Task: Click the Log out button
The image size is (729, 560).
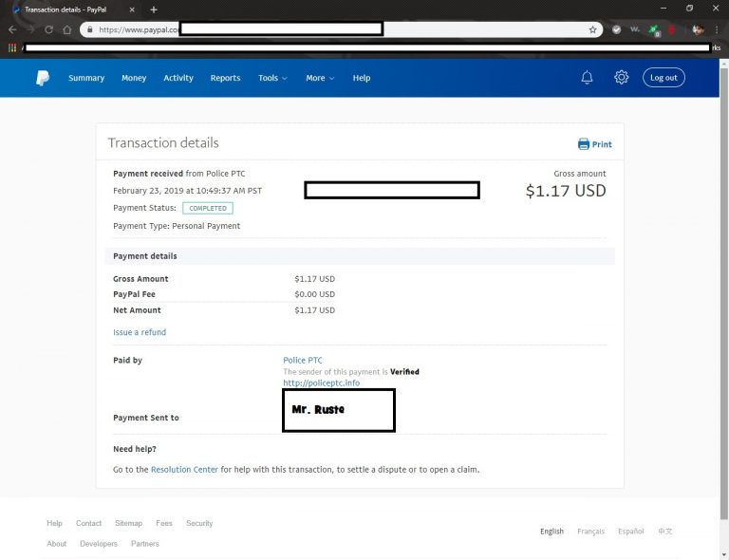Action: [664, 78]
